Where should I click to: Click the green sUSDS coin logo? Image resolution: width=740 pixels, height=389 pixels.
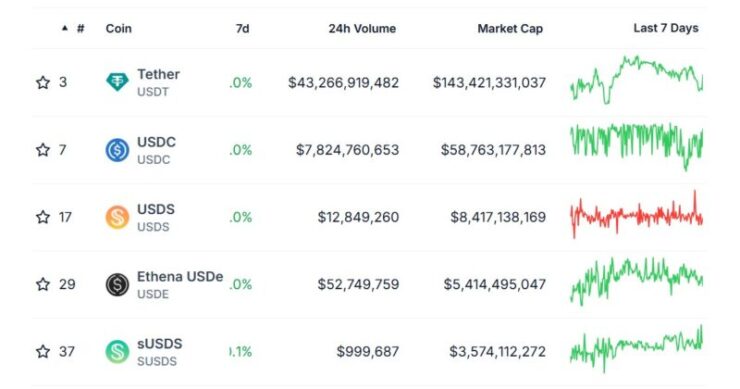point(117,352)
